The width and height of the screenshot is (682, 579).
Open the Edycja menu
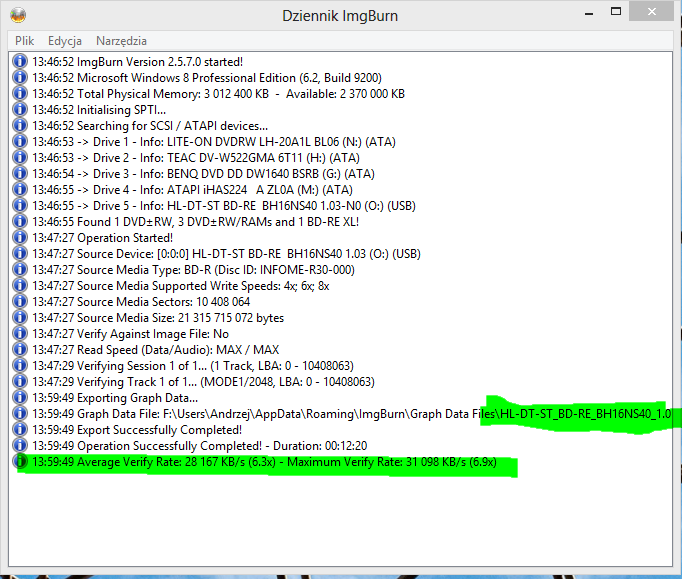(x=65, y=41)
